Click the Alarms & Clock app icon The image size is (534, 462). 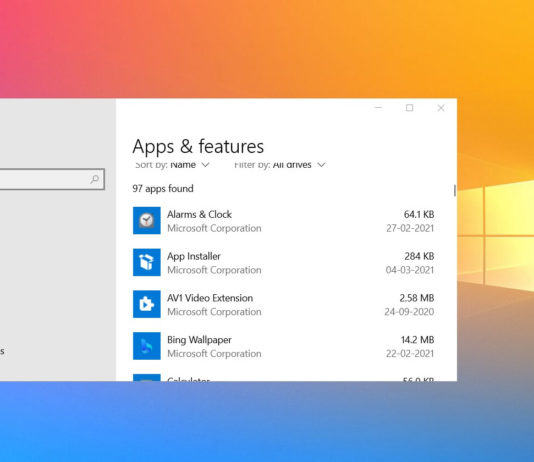(x=146, y=221)
